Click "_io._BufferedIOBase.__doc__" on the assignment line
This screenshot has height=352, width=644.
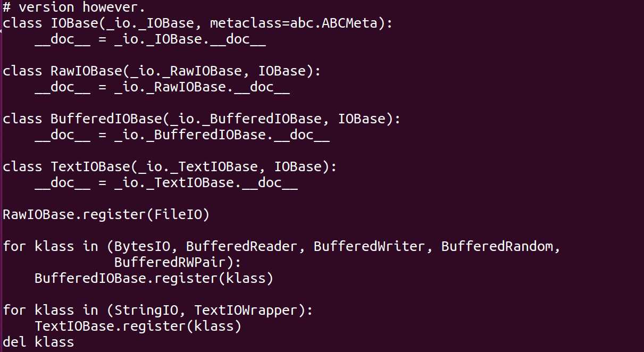(222, 135)
